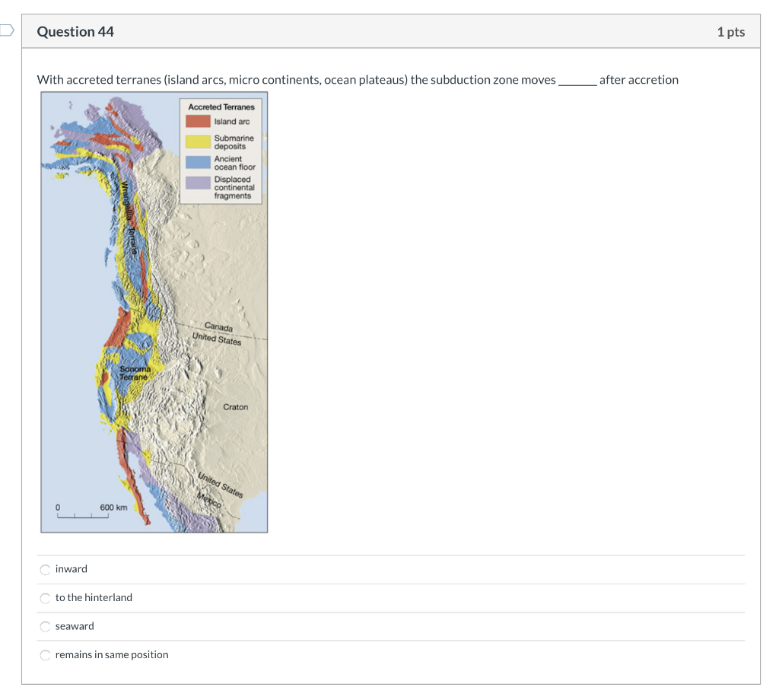Image resolution: width=779 pixels, height=700 pixels.
Task: Pick 'remains in same position' as your answer
Action: pyautogui.click(x=45, y=655)
